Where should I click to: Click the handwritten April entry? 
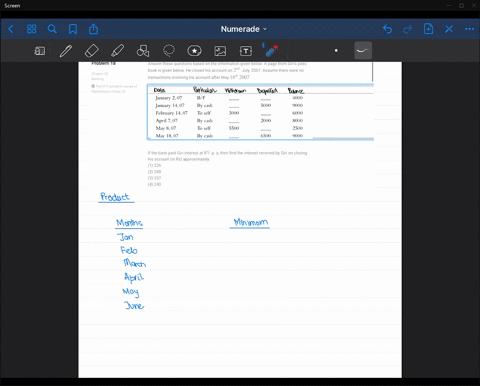click(x=134, y=277)
